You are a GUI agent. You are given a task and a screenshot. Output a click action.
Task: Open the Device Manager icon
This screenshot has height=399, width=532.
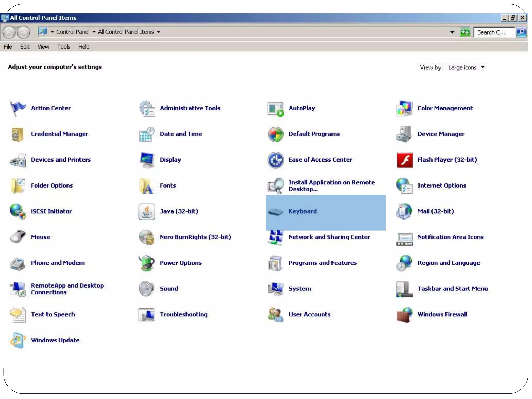(x=404, y=134)
